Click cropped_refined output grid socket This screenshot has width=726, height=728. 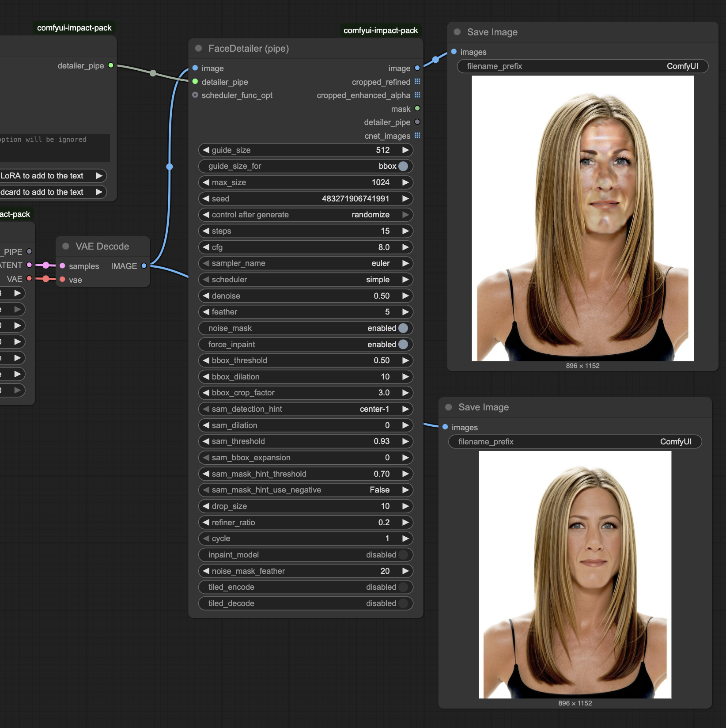pos(417,82)
